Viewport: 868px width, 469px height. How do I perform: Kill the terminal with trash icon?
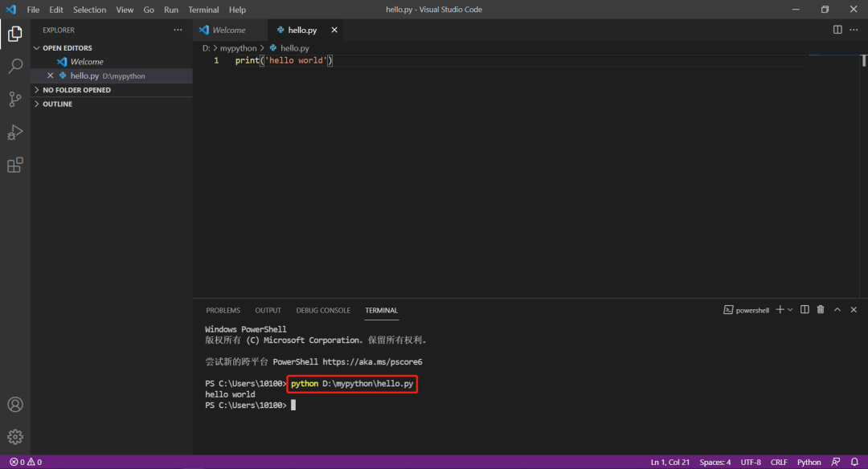coord(821,310)
